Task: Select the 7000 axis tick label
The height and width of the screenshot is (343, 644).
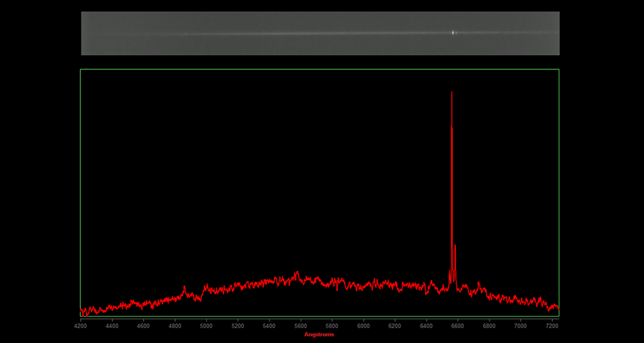Action: tap(521, 326)
